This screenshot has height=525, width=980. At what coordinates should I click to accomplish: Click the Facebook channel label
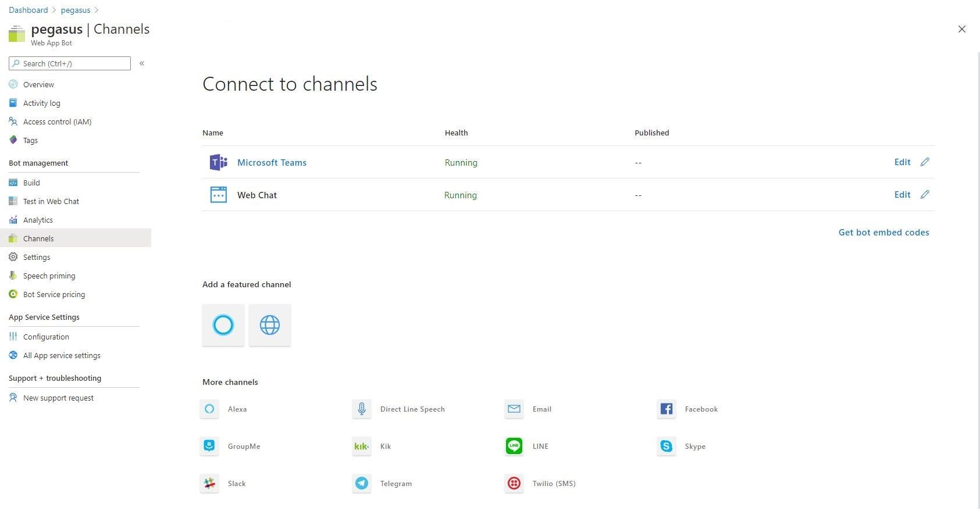pos(701,409)
